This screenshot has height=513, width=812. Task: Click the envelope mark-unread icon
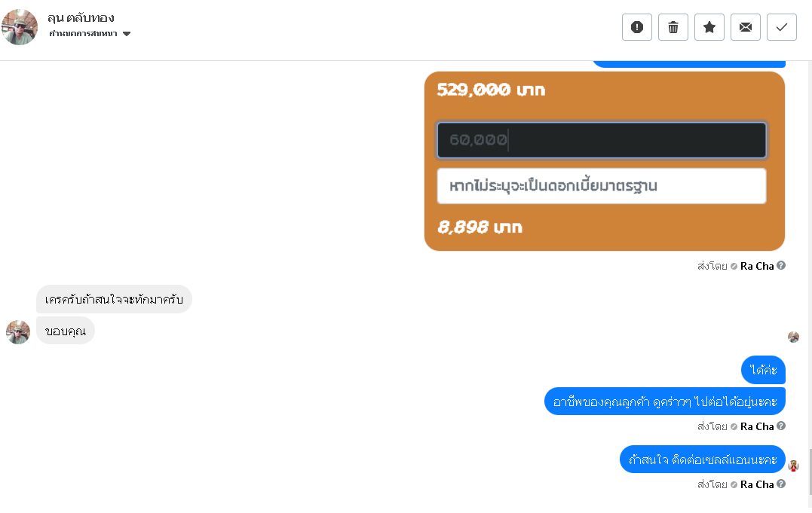pyautogui.click(x=746, y=27)
